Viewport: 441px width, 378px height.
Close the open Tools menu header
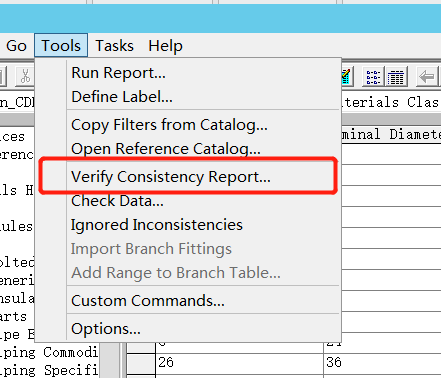coord(61,45)
